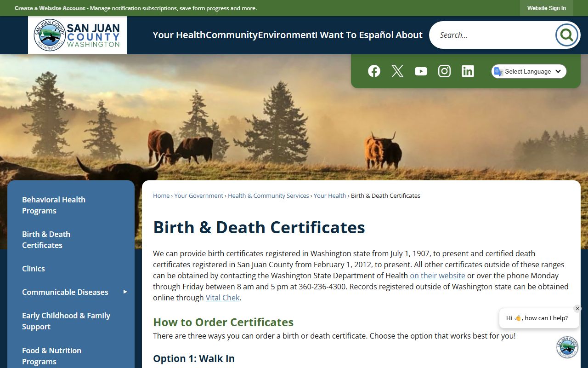
Task: Follow the 'on their website' link
Action: coord(437,276)
